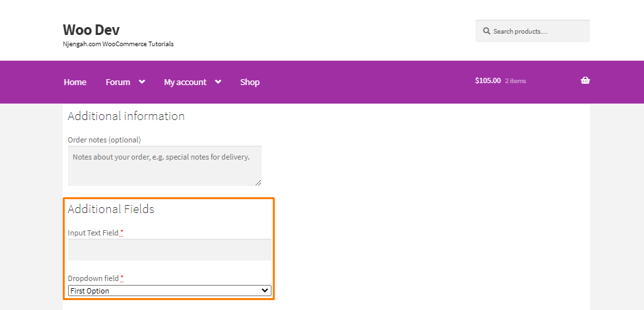
Task: Click the dropdown arrow beside First Option
Action: point(265,291)
